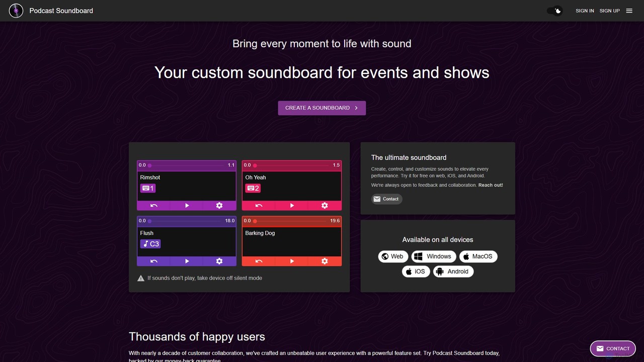644x362 pixels.
Task: Seek the Barking Dog progress slider
Action: (x=291, y=221)
